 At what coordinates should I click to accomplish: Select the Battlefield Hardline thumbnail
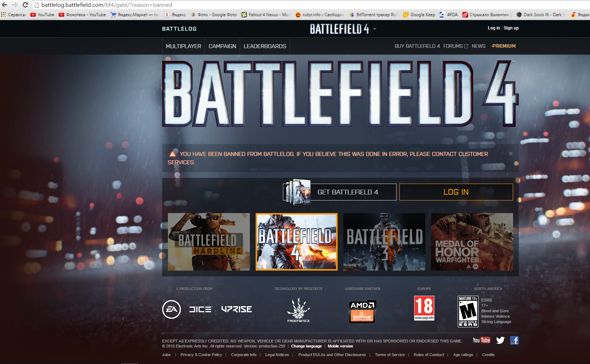point(209,241)
